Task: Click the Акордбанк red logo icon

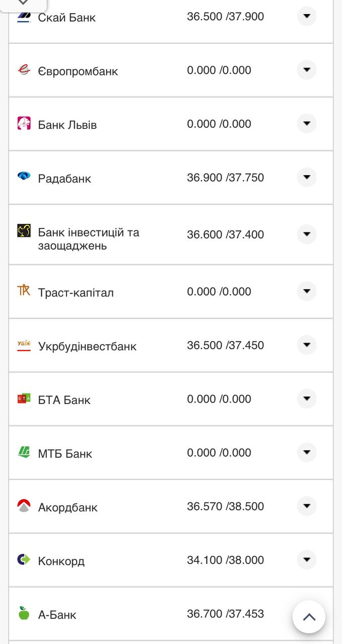Action: [24, 506]
